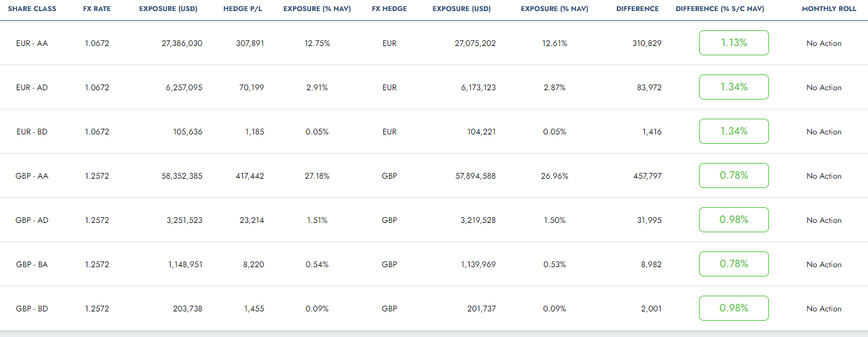Click the 1.34% badge in EUR - BD row
The height and width of the screenshot is (337, 868).
tap(733, 132)
